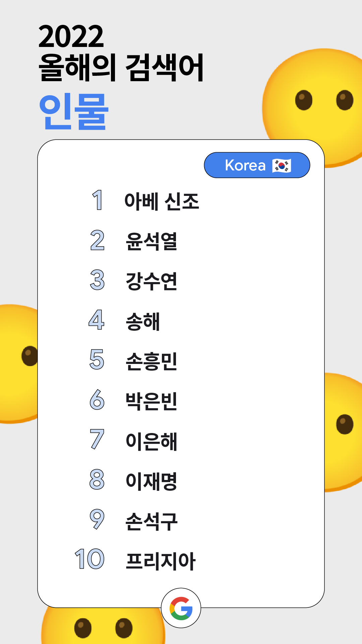The image size is (362, 644).
Task: Select tenth-ranked name 프리지아
Action: tap(160, 561)
